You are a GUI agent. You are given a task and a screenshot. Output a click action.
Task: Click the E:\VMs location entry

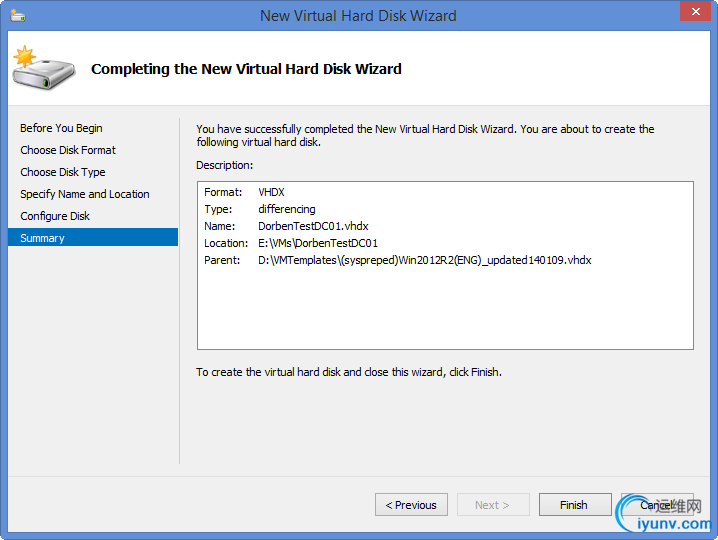pyautogui.click(x=318, y=243)
